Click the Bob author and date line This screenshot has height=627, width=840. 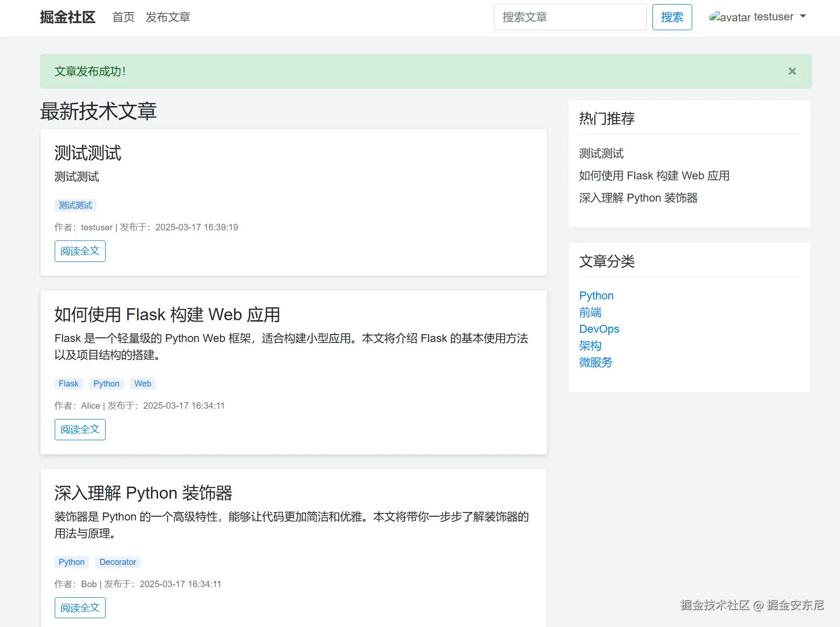pos(138,584)
